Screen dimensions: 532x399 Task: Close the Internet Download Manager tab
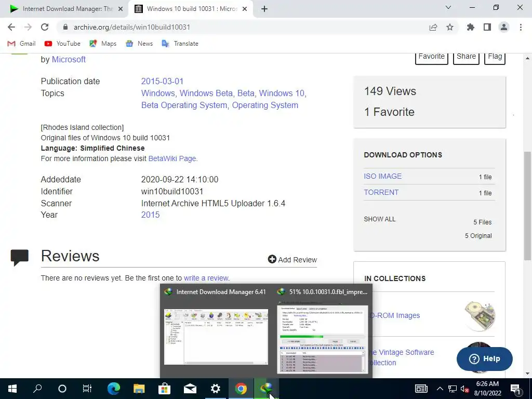pos(121,9)
